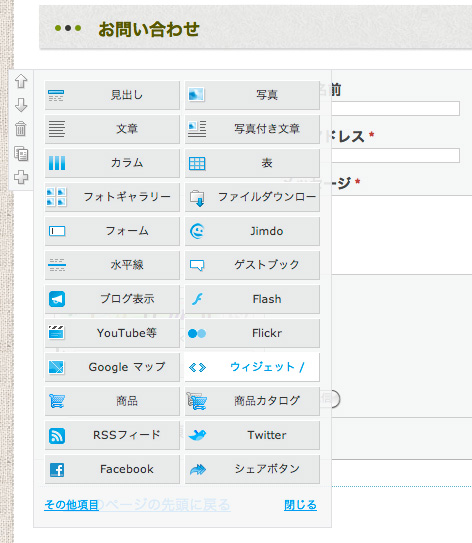
Task: Insert a 文章 text element
Action: pyautogui.click(x=112, y=129)
